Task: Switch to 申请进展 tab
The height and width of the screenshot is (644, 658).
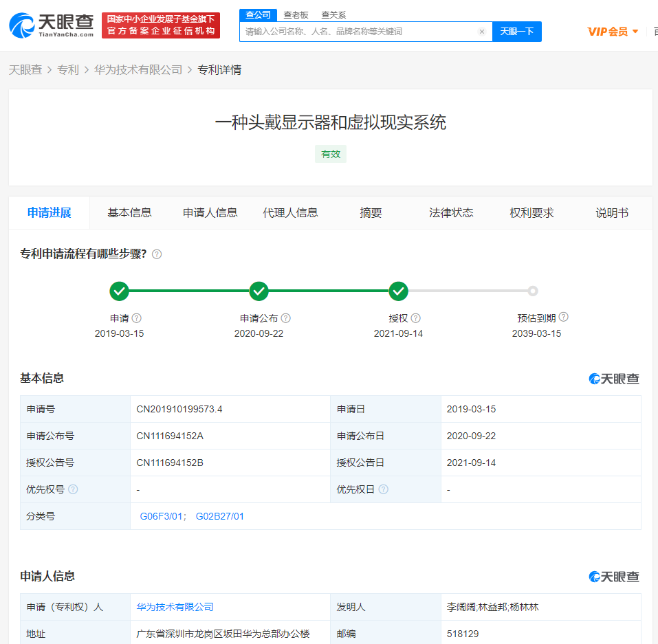Action: point(49,212)
